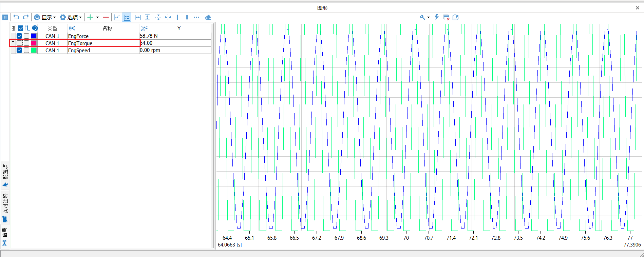
Task: Clear the graph with the eraser icon
Action: 208,17
